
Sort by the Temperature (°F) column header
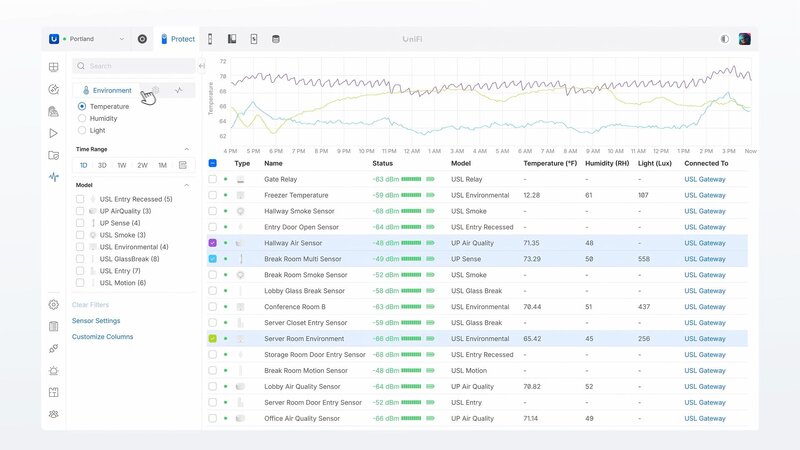[x=550, y=163]
